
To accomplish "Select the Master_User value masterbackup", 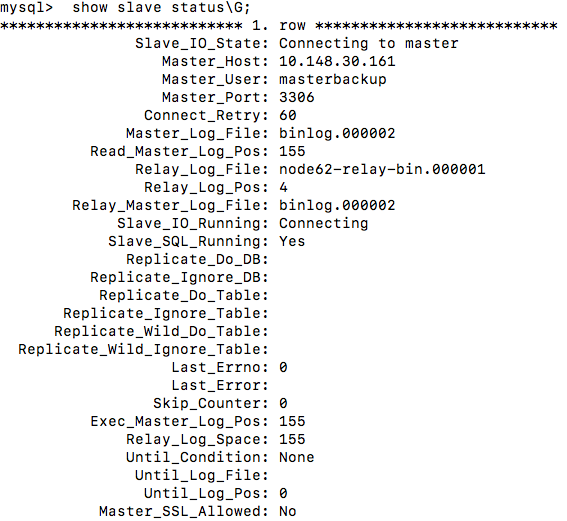I will pyautogui.click(x=333, y=80).
